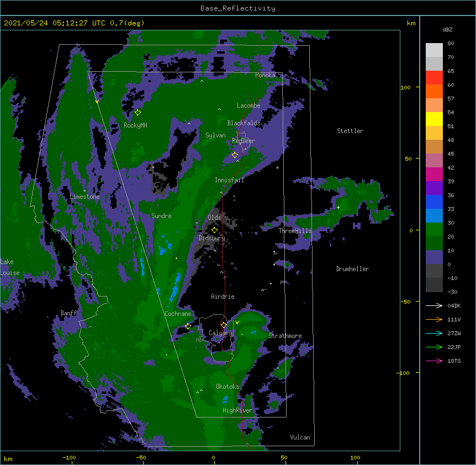Click the light gray swatch below 80 dBZ
The height and width of the screenshot is (465, 476).
pyautogui.click(x=434, y=50)
